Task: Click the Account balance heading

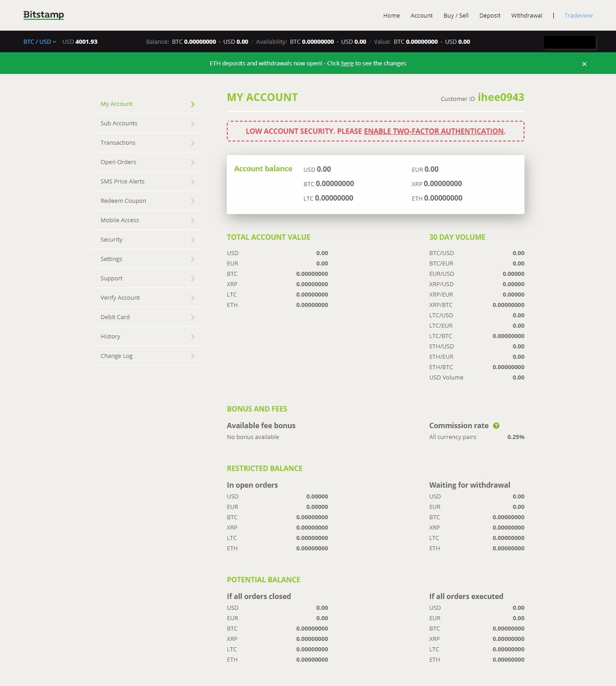Action: point(263,169)
